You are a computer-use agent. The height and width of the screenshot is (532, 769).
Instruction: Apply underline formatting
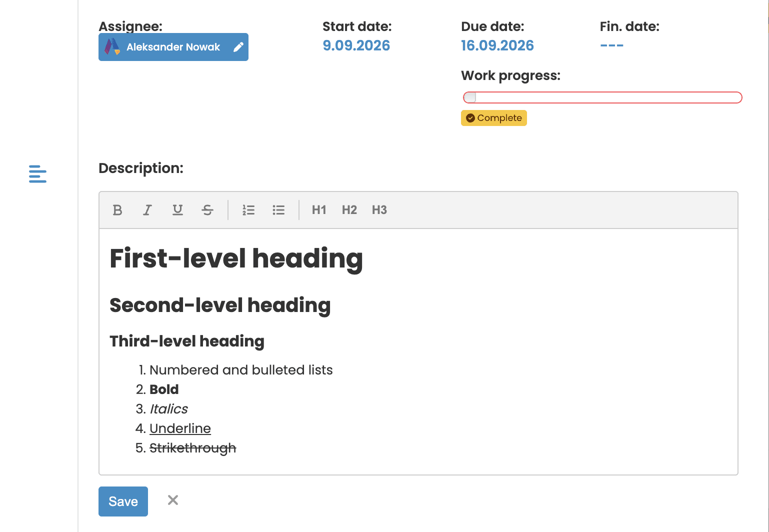click(177, 210)
